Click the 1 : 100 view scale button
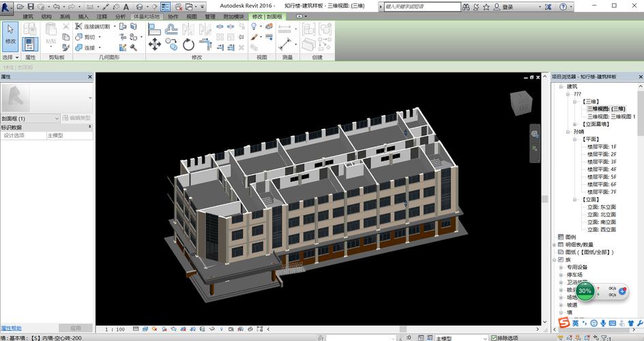 click(x=115, y=329)
